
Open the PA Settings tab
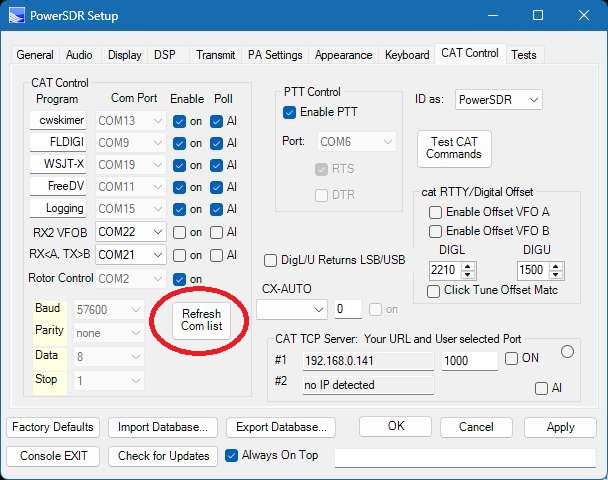click(275, 55)
